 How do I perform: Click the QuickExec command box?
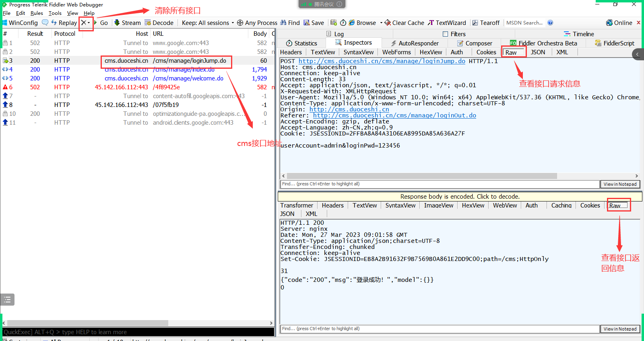(138, 332)
